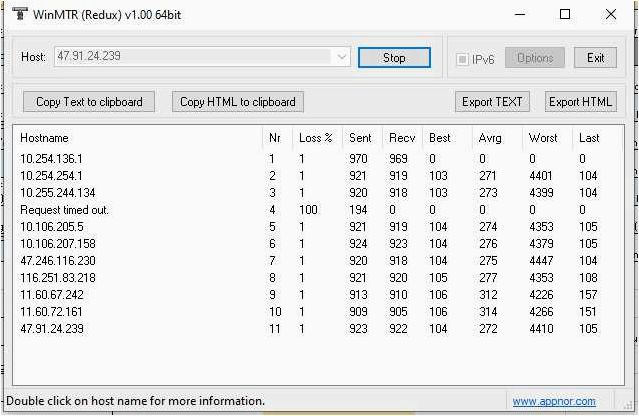Click the Exit button
Viewport: 639px width, 416px height.
tap(595, 58)
